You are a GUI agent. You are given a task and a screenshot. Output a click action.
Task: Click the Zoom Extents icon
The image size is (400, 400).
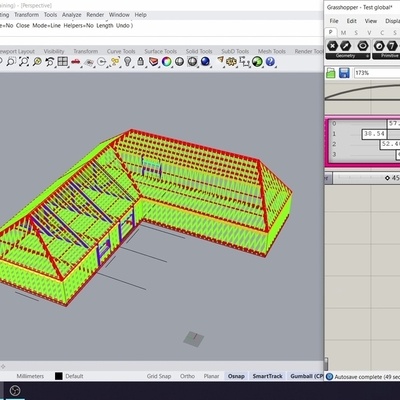tap(24, 62)
